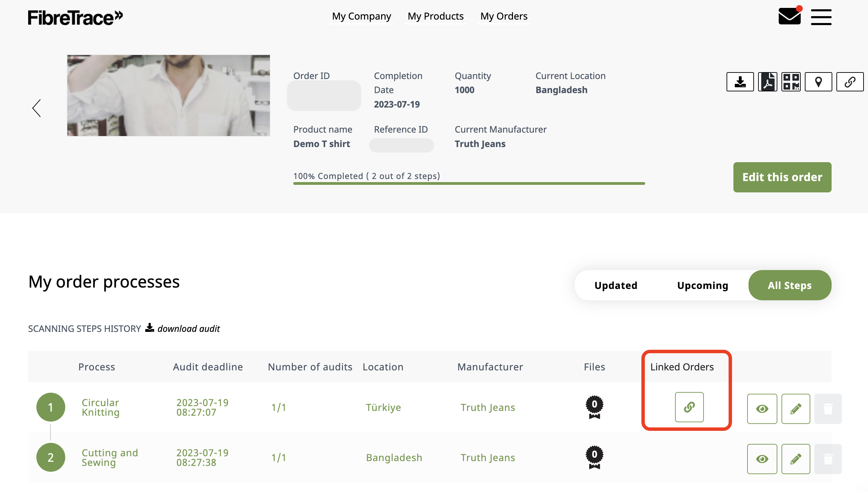
Task: Click the Edit this order button
Action: point(782,177)
